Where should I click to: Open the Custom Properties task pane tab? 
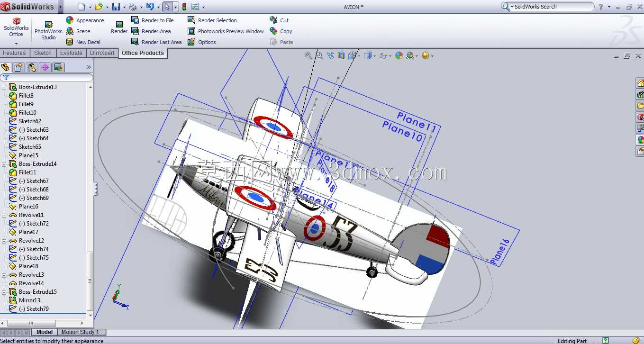[x=640, y=151]
